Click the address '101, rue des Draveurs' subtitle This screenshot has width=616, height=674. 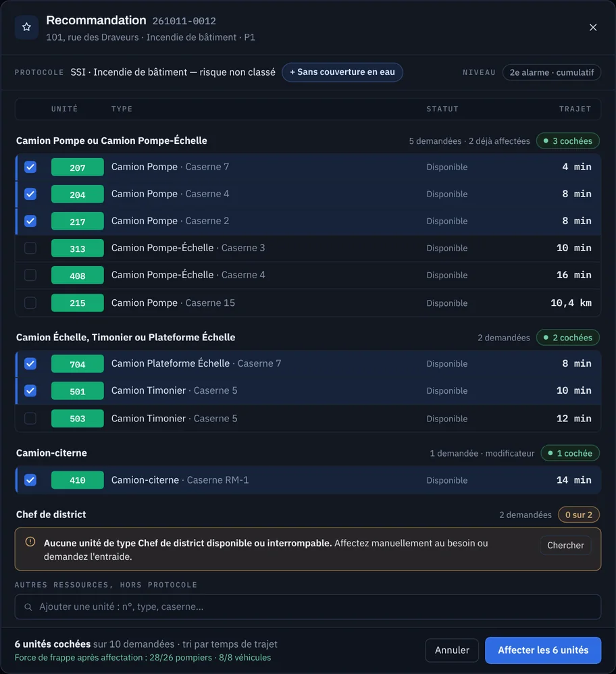click(x=93, y=37)
